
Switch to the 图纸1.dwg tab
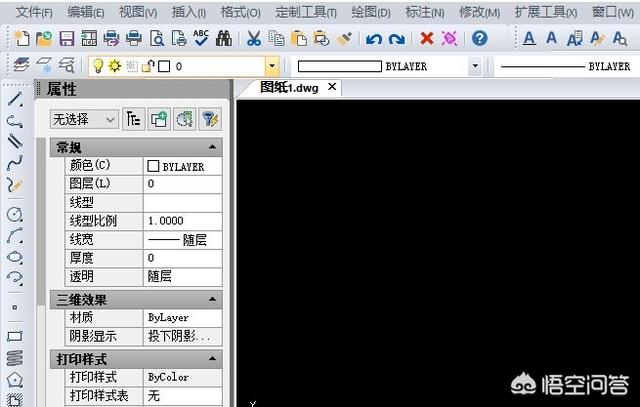point(288,87)
